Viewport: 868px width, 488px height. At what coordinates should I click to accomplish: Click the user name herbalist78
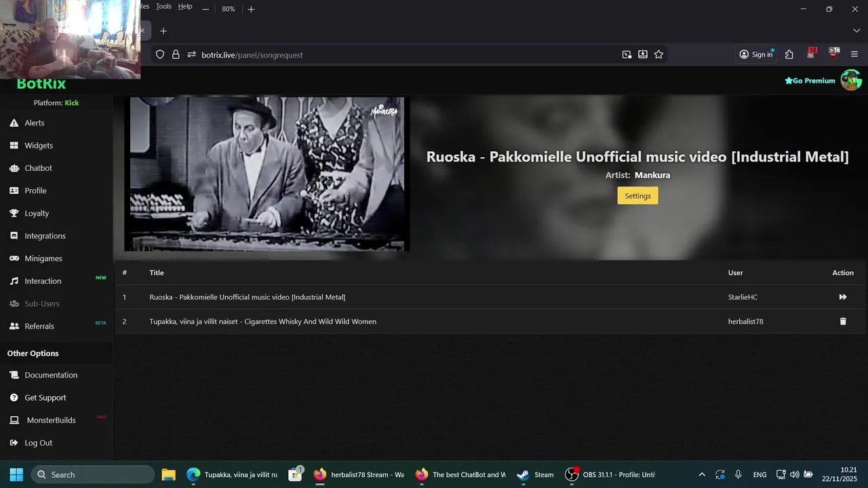(x=746, y=321)
